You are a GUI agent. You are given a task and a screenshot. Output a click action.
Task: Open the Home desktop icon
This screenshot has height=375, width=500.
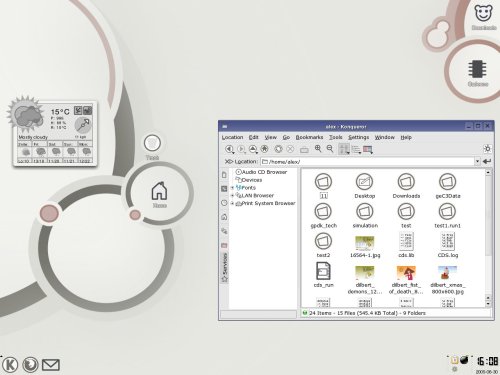pyautogui.click(x=159, y=194)
